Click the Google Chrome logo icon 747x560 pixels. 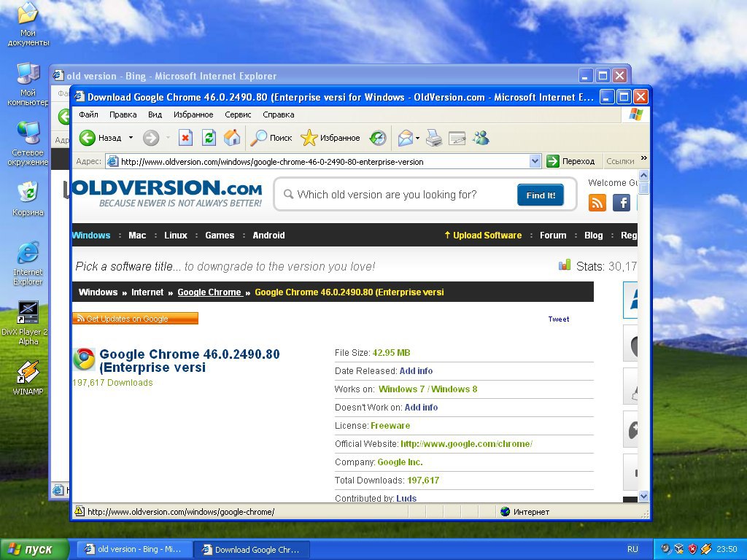point(84,359)
